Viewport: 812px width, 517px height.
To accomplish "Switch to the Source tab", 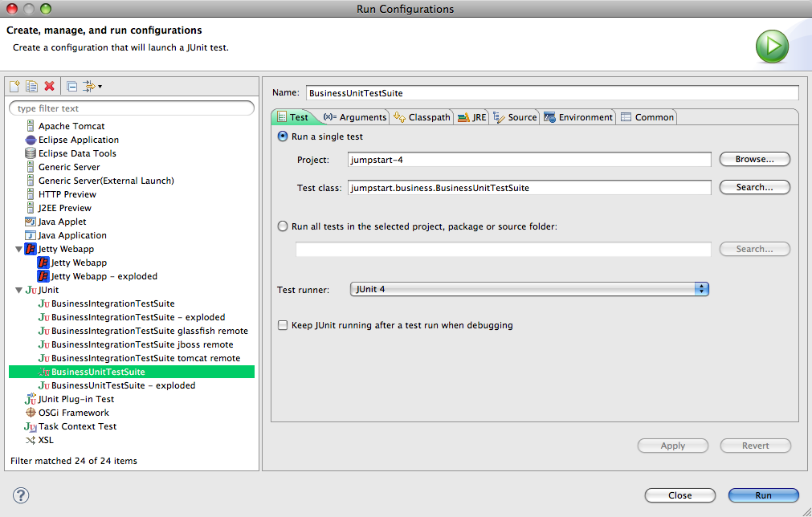I will (x=515, y=117).
